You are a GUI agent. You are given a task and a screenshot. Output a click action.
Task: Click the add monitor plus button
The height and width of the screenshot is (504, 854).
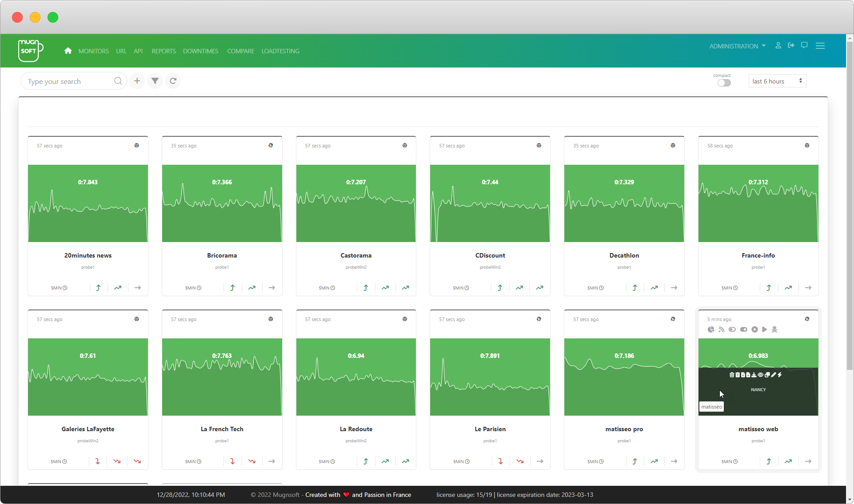[x=137, y=81]
